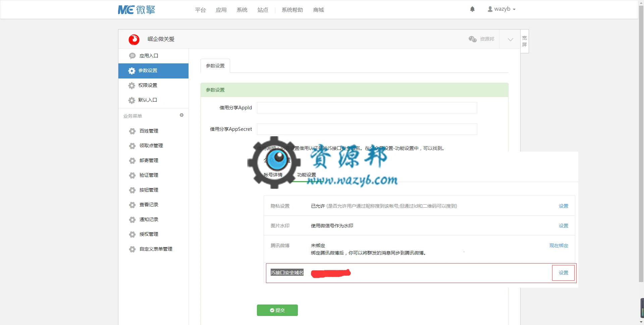Expand the chevron next to 资源邦
Viewport: 644px width, 325px height.
(x=510, y=40)
